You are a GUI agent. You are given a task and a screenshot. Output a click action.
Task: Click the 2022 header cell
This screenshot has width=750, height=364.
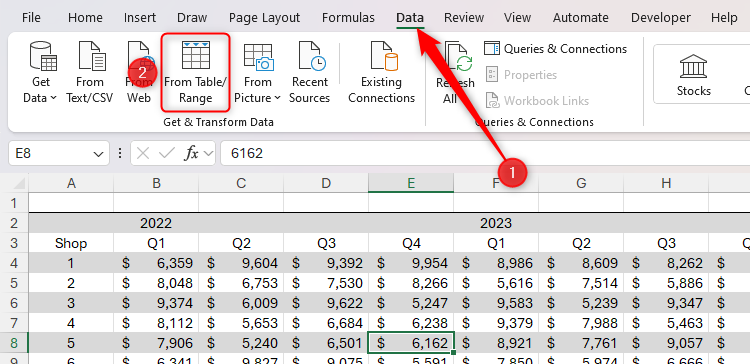(x=156, y=223)
